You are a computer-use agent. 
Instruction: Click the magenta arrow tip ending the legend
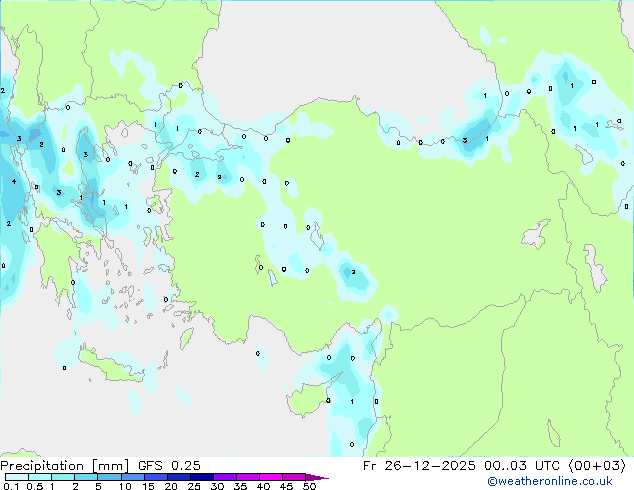coord(324,478)
